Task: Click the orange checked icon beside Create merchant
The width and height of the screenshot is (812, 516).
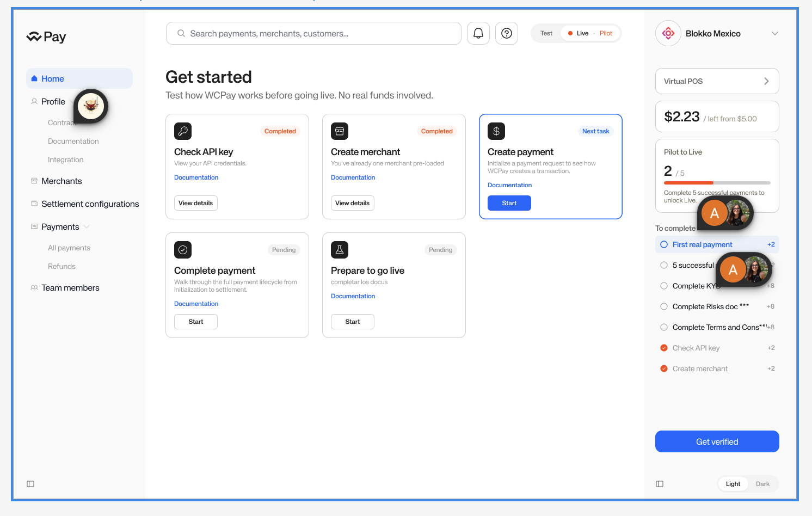Action: pyautogui.click(x=664, y=368)
